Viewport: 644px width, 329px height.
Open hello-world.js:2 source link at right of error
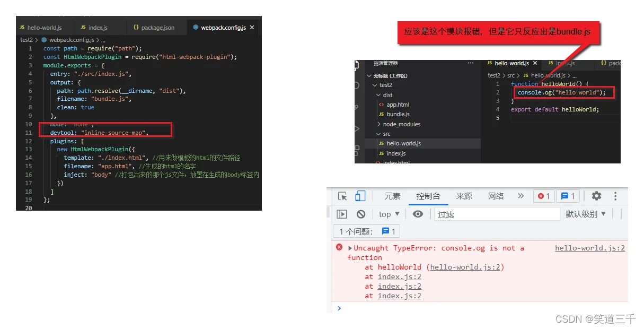tap(590, 248)
